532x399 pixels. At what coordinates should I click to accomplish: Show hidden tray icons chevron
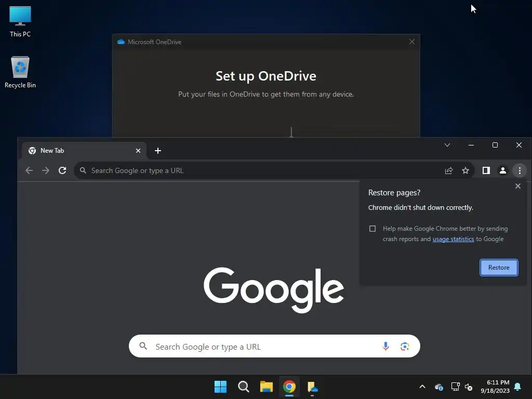click(422, 387)
